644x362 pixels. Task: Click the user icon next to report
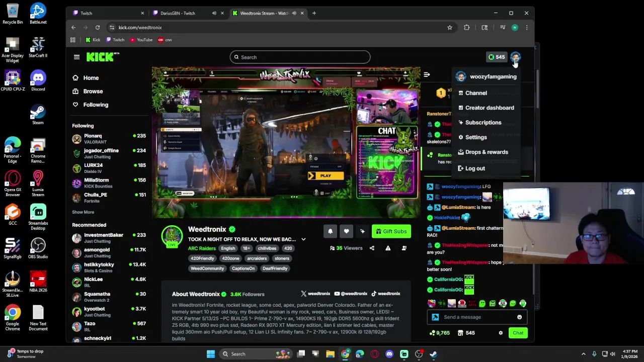point(404,248)
